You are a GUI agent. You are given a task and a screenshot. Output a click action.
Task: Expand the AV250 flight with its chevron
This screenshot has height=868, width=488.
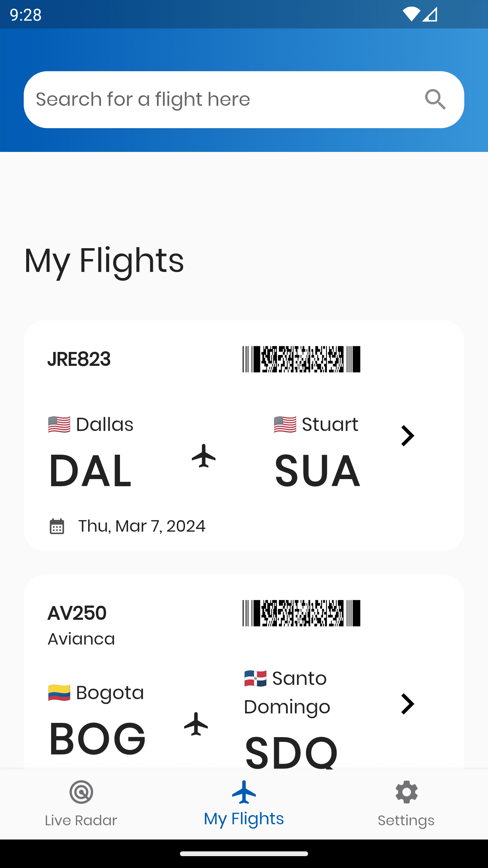pyautogui.click(x=408, y=704)
